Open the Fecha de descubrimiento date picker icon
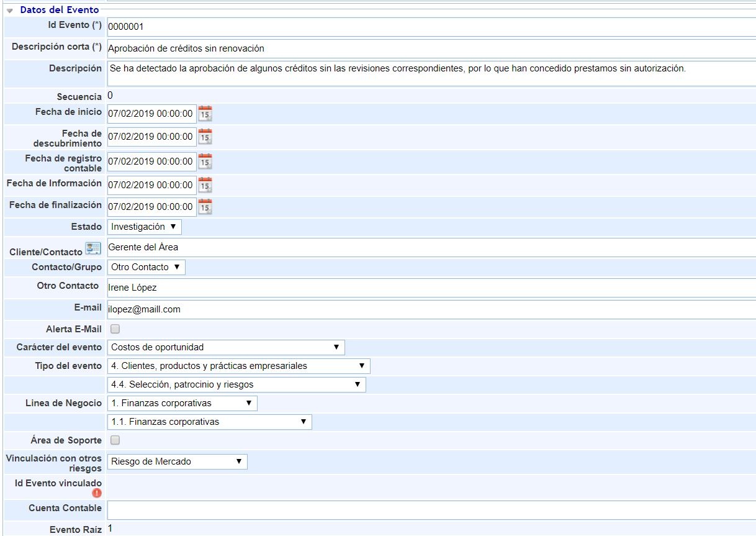Screen dimensions: 756x536 205,137
